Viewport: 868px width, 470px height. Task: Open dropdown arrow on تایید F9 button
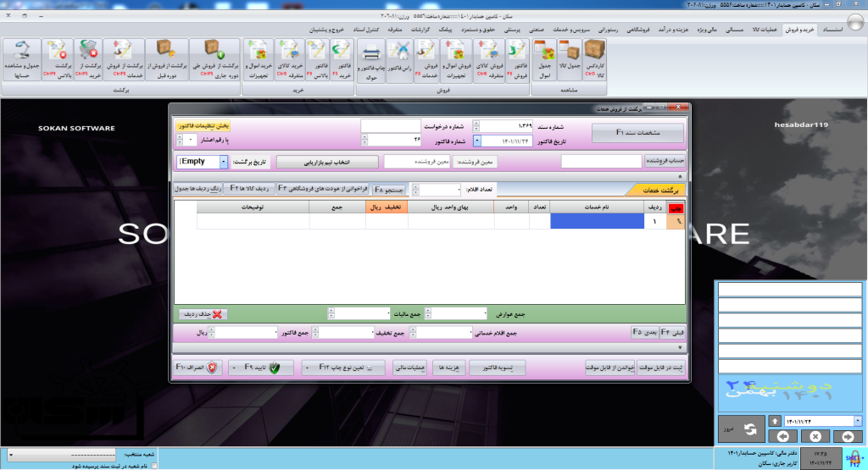click(x=234, y=368)
